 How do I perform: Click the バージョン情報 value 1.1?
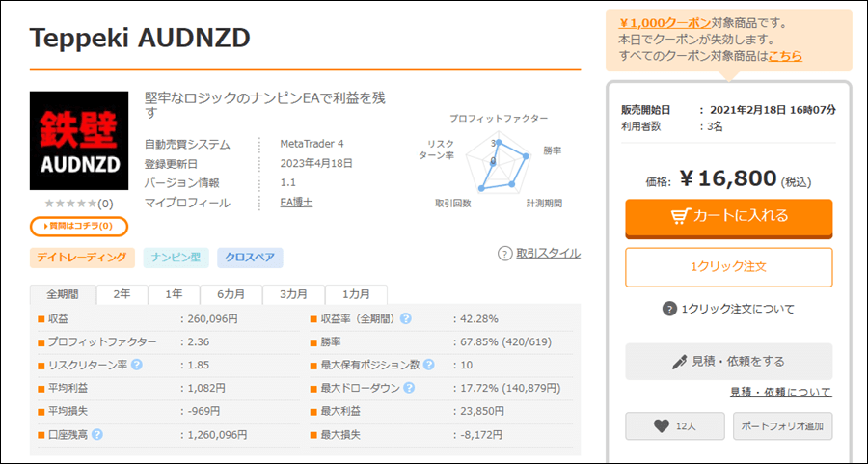tap(287, 182)
